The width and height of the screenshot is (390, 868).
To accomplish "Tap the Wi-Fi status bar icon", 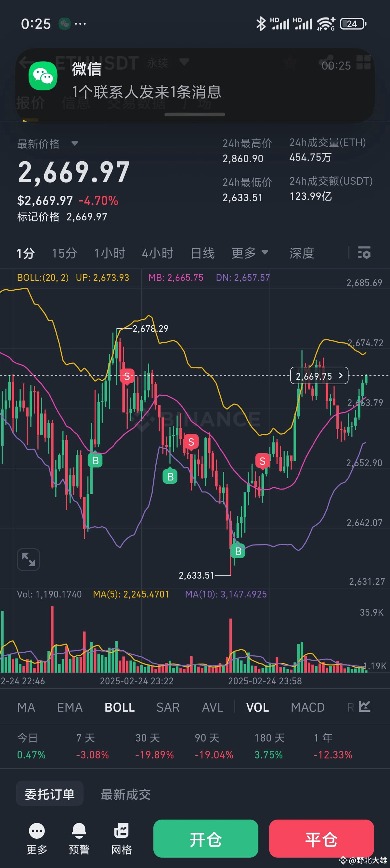I will [x=326, y=24].
